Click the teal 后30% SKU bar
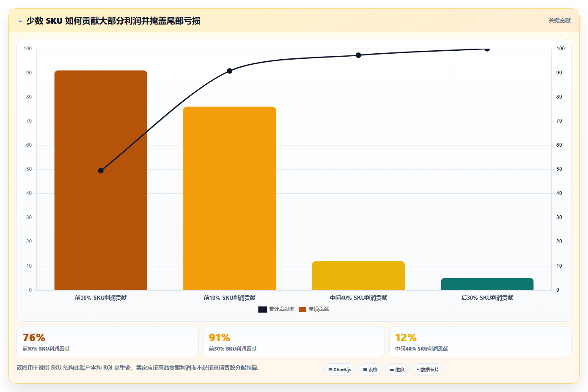This screenshot has width=588, height=392. [487, 284]
